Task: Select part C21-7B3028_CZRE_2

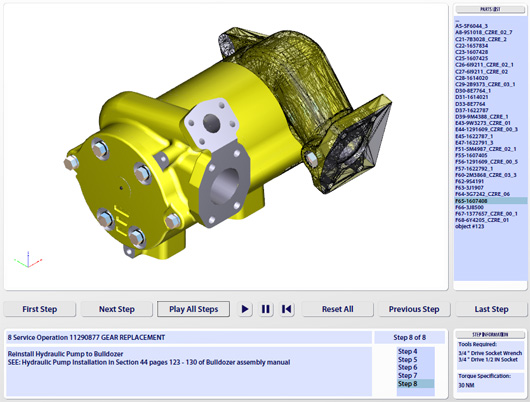Action: (481, 39)
